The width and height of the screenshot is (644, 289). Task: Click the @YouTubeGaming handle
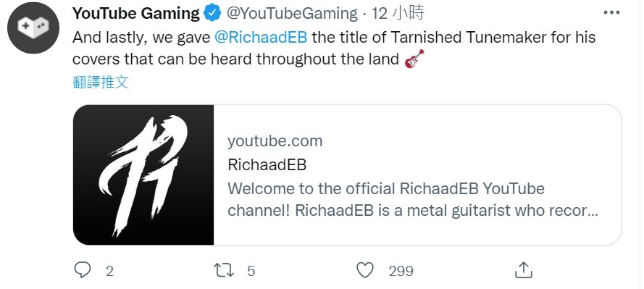pyautogui.click(x=292, y=14)
